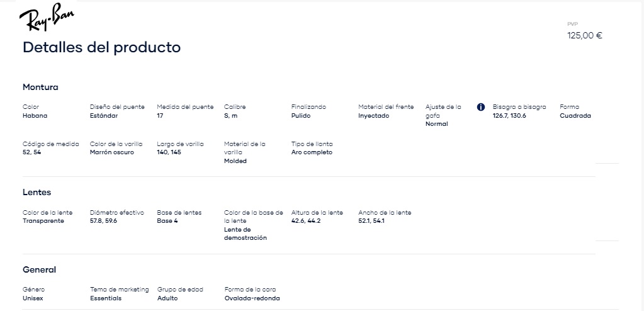The width and height of the screenshot is (644, 311).
Task: Select the Código de medida value 52, 54
Action: 31,152
